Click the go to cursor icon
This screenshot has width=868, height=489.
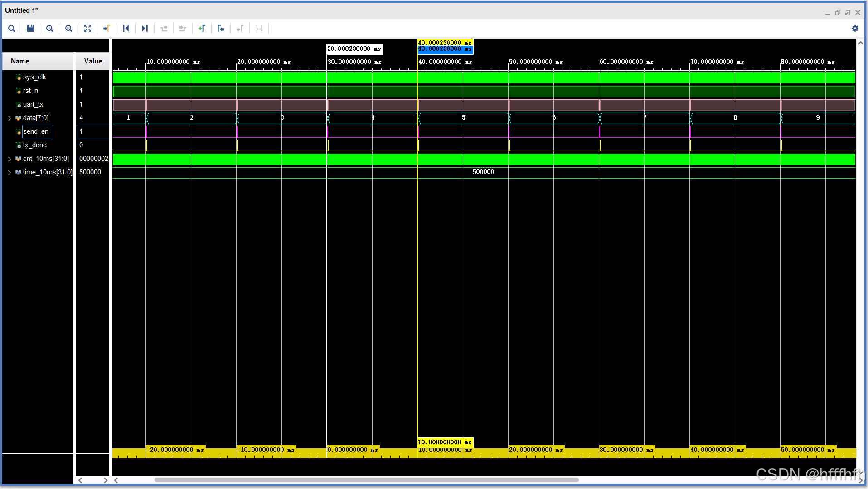pos(107,29)
